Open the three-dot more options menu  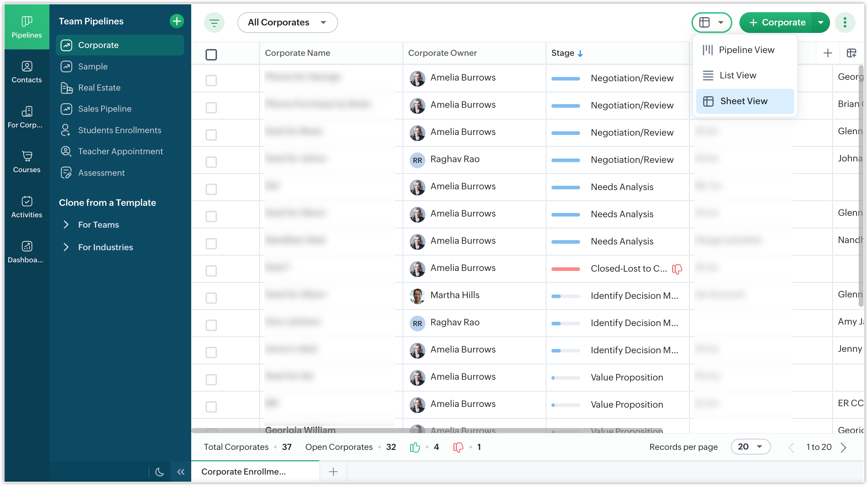point(845,23)
